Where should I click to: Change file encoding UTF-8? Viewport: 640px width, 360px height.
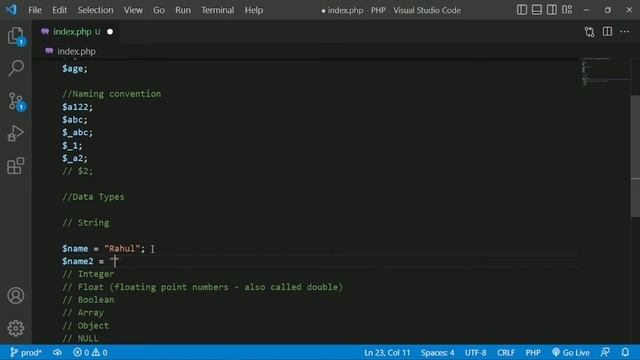pyautogui.click(x=476, y=352)
